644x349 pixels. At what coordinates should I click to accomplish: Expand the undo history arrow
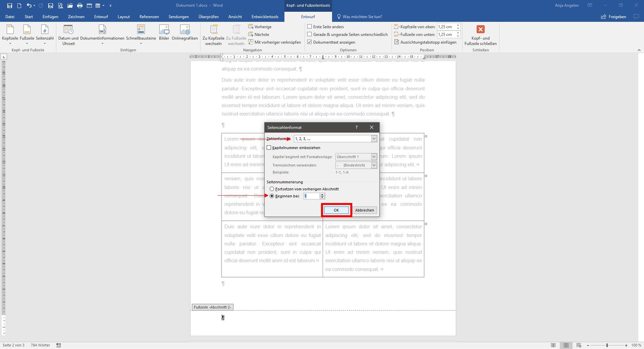(34, 5)
